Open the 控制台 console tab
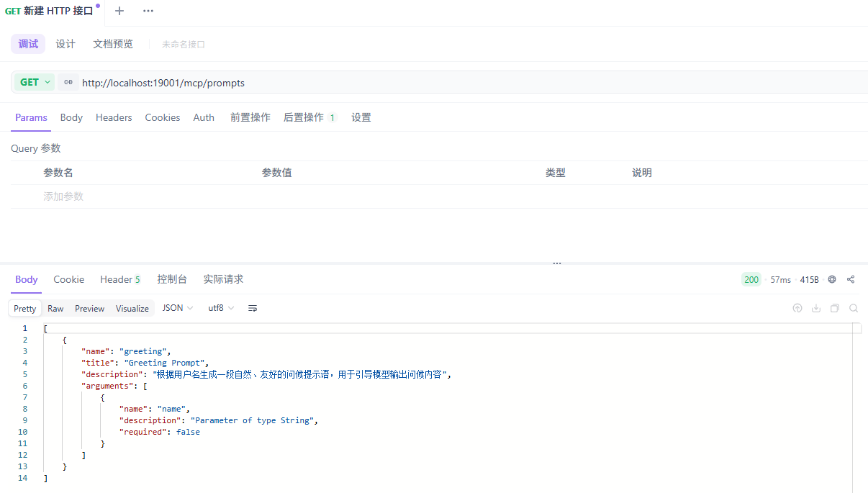868x493 pixels. pos(172,279)
